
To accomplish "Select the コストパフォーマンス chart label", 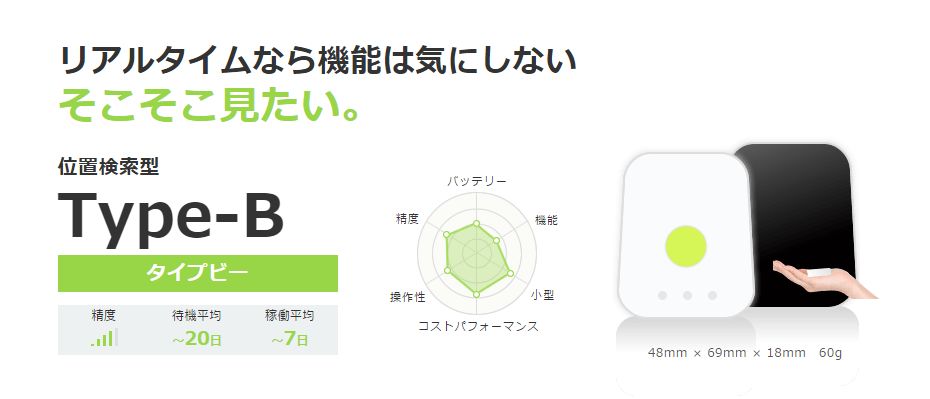I will (x=478, y=326).
